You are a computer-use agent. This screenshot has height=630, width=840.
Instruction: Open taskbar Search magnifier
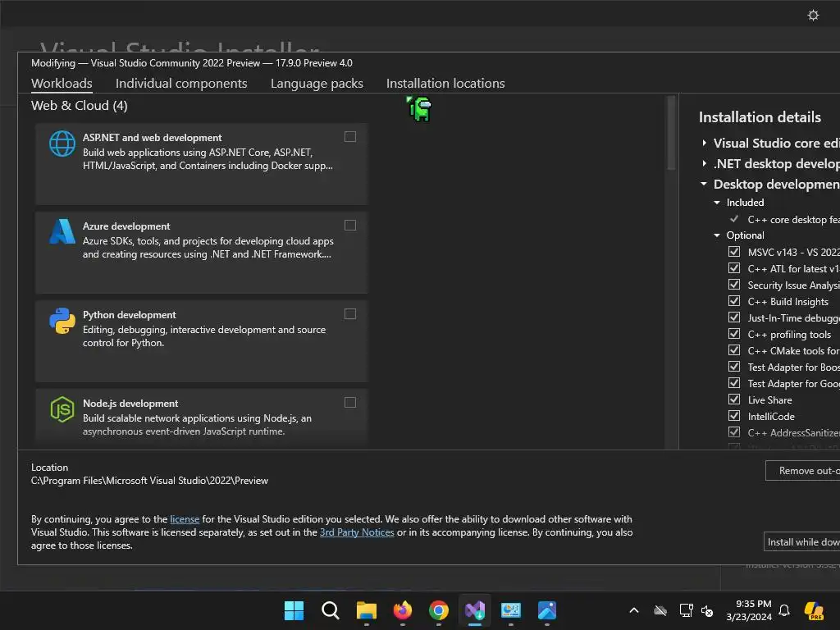(x=330, y=610)
